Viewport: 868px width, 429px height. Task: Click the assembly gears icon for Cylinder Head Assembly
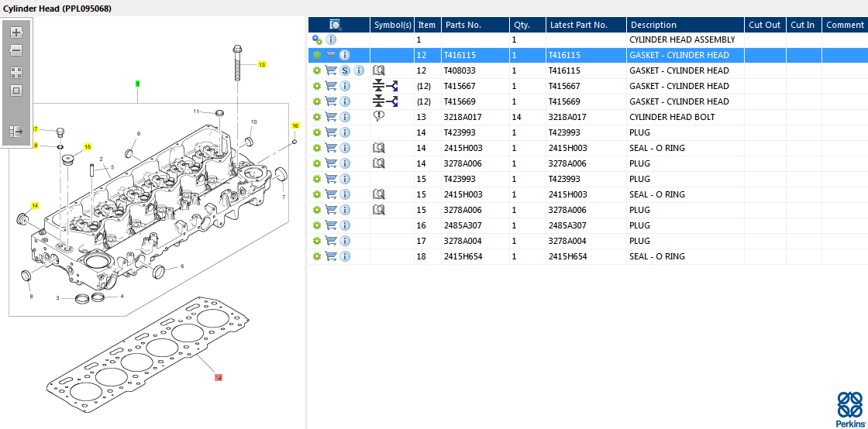click(x=316, y=39)
